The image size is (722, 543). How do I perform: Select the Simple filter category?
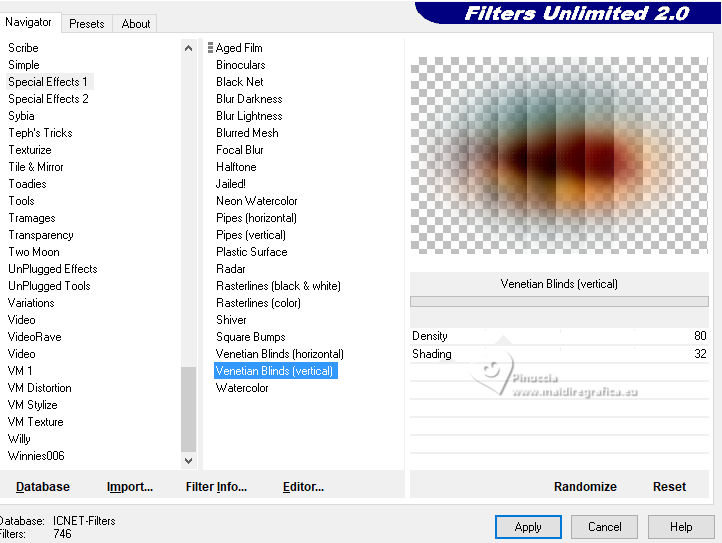pos(23,65)
